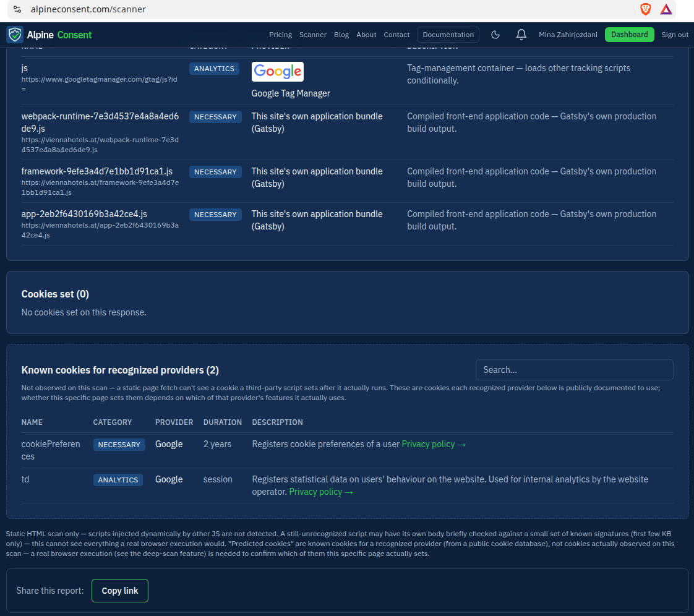Screen dimensions: 694x616
Task: Open the Documentation button
Action: click(x=448, y=35)
